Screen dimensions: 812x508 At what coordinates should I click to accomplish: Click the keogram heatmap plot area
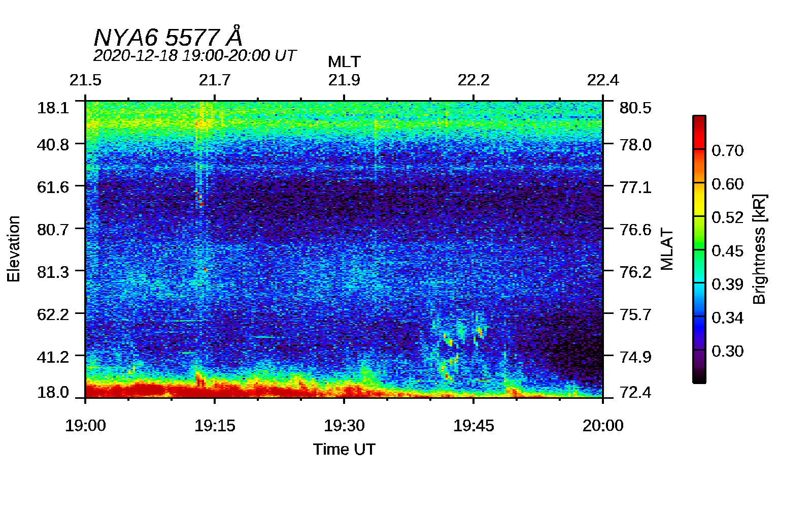(344, 249)
